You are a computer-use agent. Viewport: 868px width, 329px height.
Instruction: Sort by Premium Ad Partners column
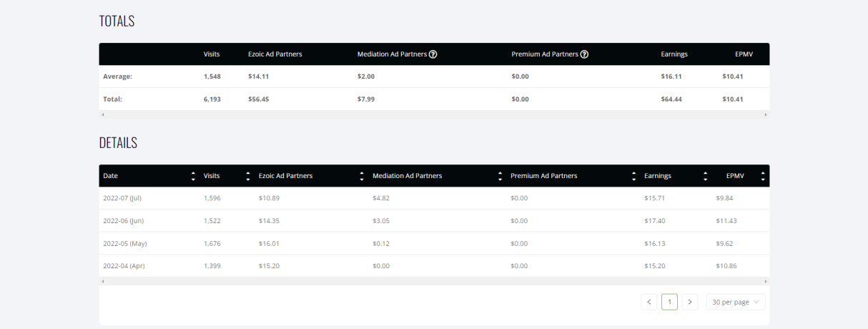tap(633, 176)
